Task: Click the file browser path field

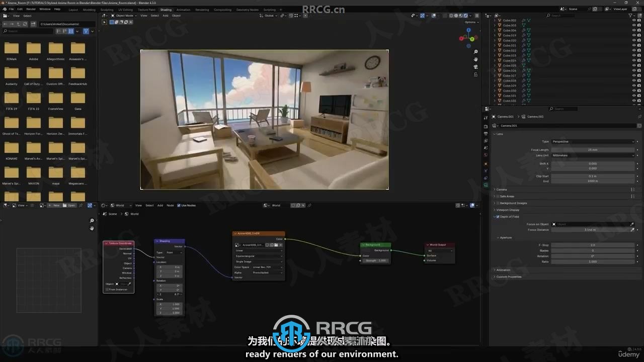Action: click(x=67, y=24)
